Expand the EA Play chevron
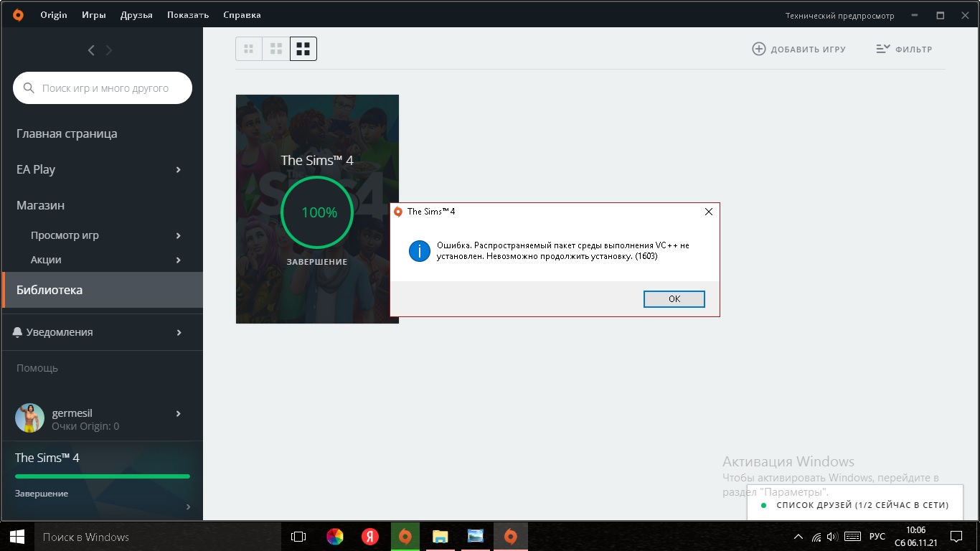This screenshot has height=551, width=980. [x=179, y=170]
